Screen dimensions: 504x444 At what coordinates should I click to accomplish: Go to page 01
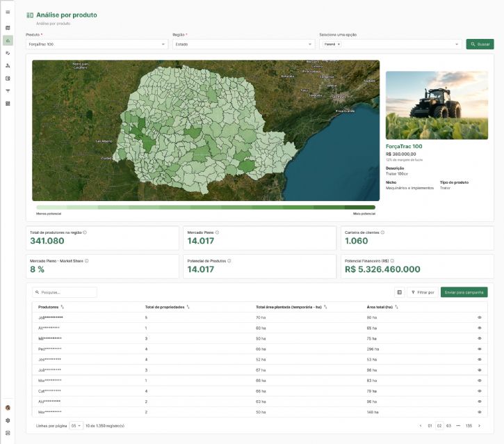(430, 426)
